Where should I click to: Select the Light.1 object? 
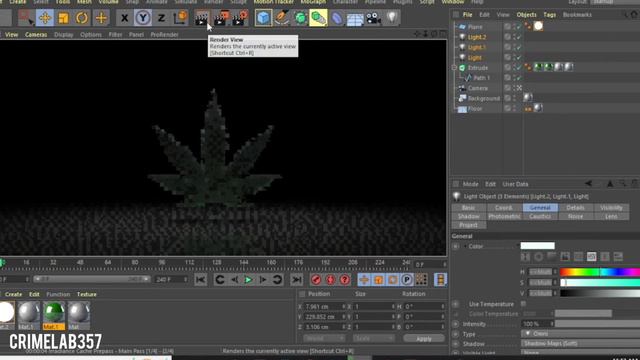(x=477, y=47)
